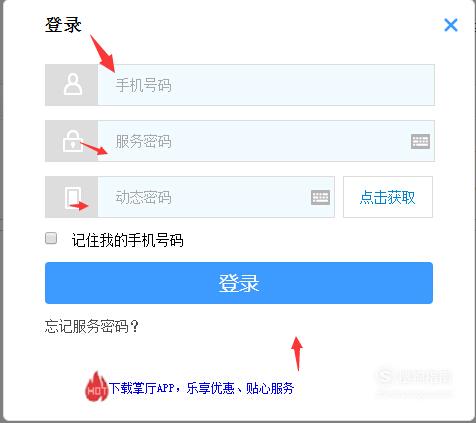
Task: Open the 下载掌厅APP promotion link
Action: click(201, 388)
